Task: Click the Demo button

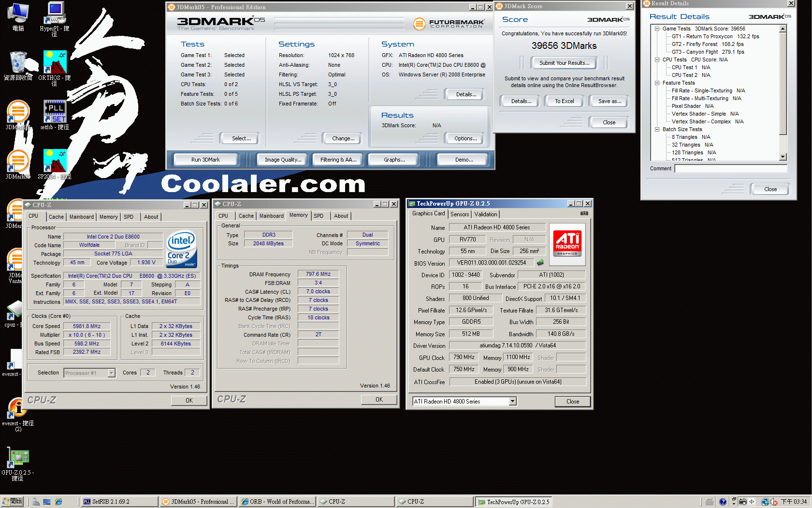Action: [x=464, y=160]
